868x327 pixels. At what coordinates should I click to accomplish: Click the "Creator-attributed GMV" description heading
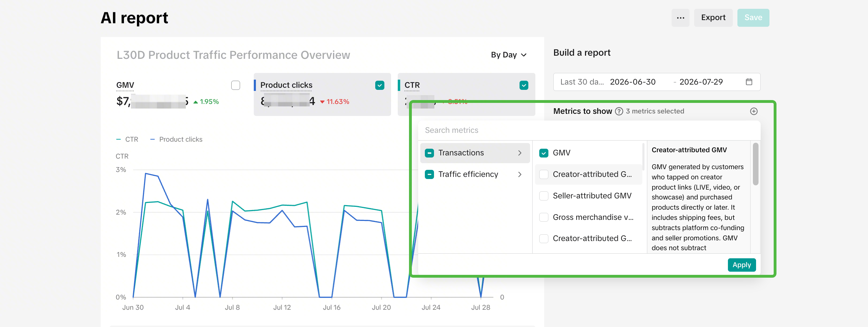tap(689, 150)
